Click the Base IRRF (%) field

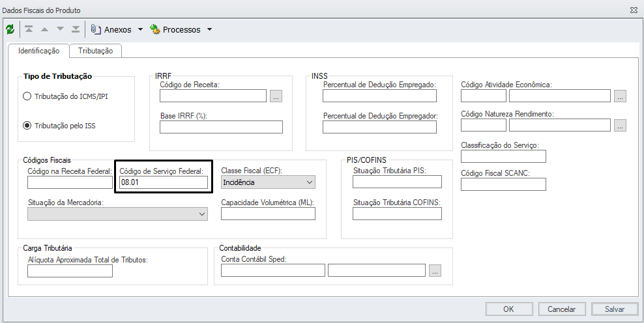pos(221,127)
